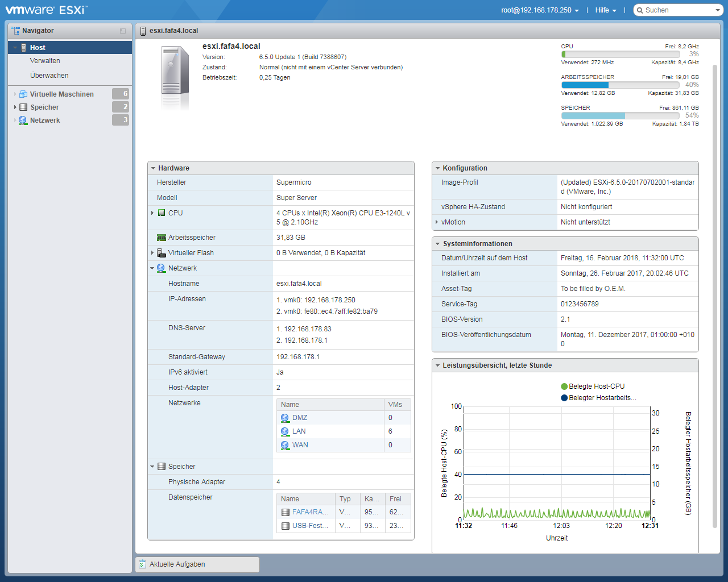Click the CPU usage bar

pos(621,55)
